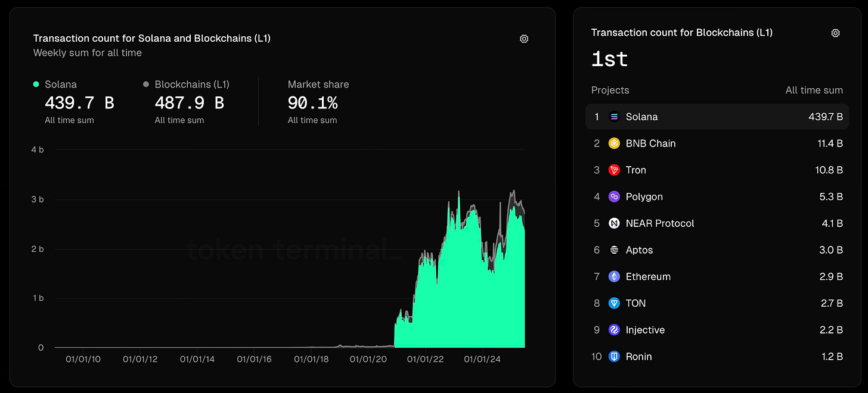Viewport: 868px width, 393px height.
Task: Open the Ethereum project name
Action: point(649,277)
